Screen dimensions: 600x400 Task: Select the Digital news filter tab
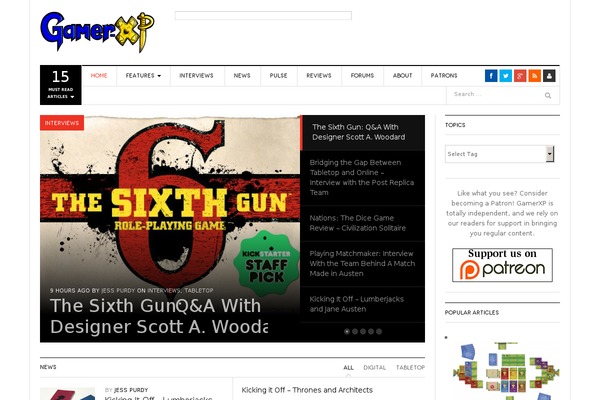375,367
